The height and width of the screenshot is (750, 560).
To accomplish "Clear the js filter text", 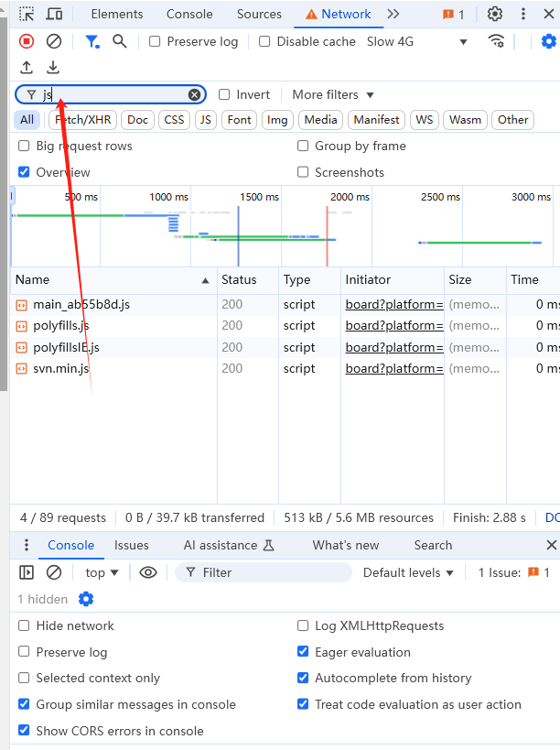I will point(194,94).
